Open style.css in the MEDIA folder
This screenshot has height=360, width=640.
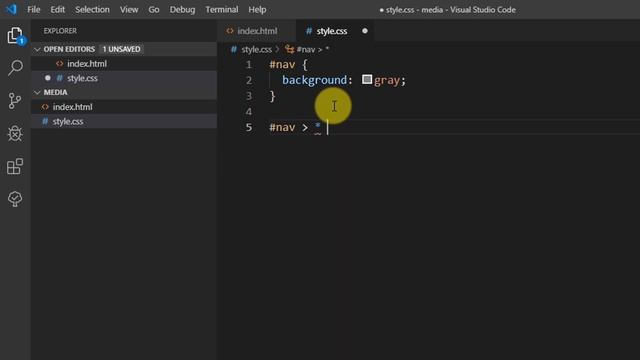[124, 121]
